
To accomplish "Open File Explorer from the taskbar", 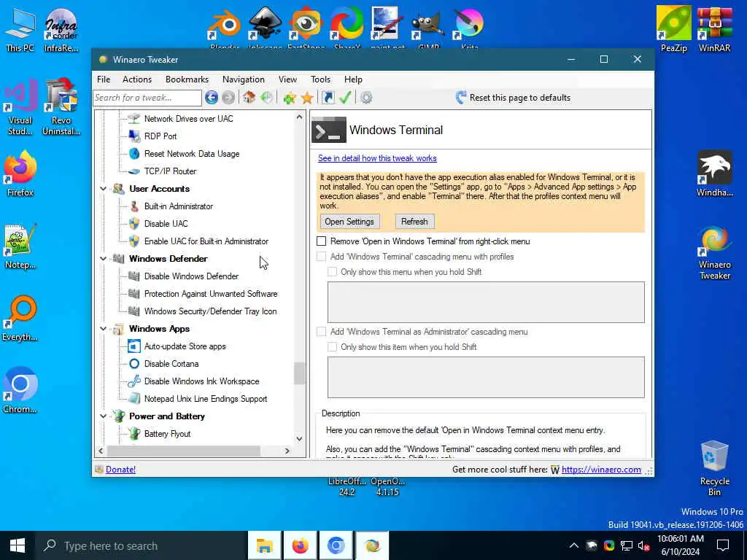I will coord(264,545).
